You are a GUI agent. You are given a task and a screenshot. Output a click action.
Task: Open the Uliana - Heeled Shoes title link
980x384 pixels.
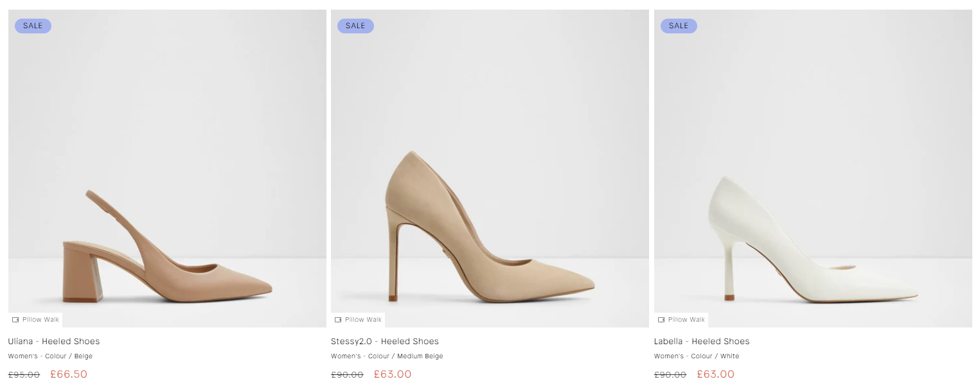(54, 341)
